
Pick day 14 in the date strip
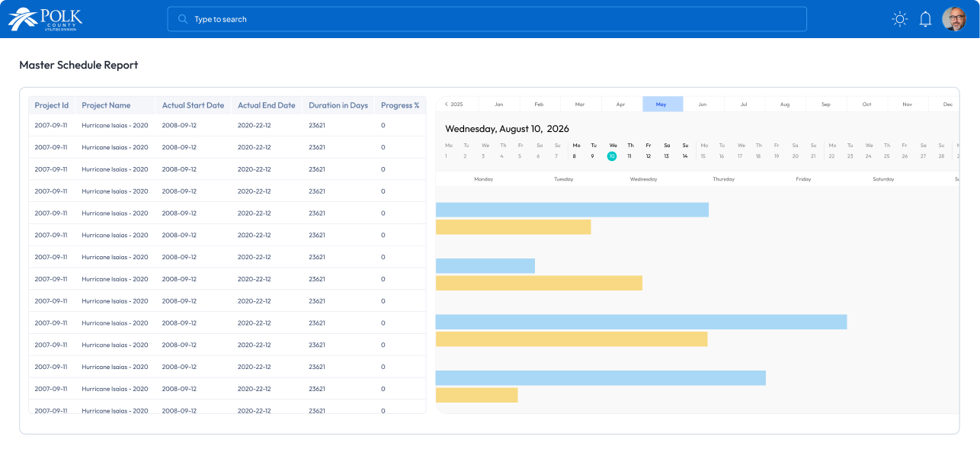(685, 156)
